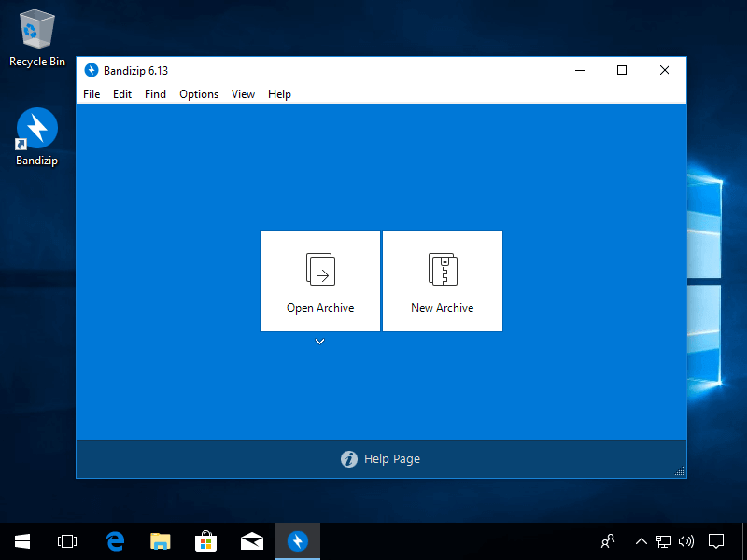Expand the recent archives chevron below Open Archive
Image resolution: width=747 pixels, height=560 pixels.
coord(319,343)
